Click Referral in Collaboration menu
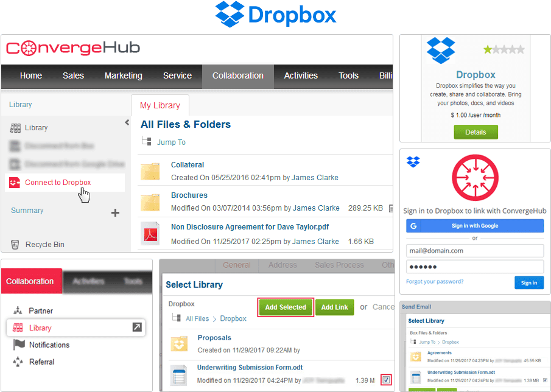The image size is (551, 392). [x=42, y=362]
